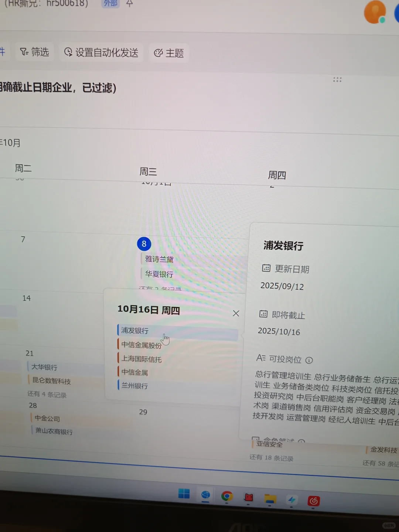Screen dimensions: 399x532
Task: Open File Explorer from the taskbar
Action: coord(270,499)
